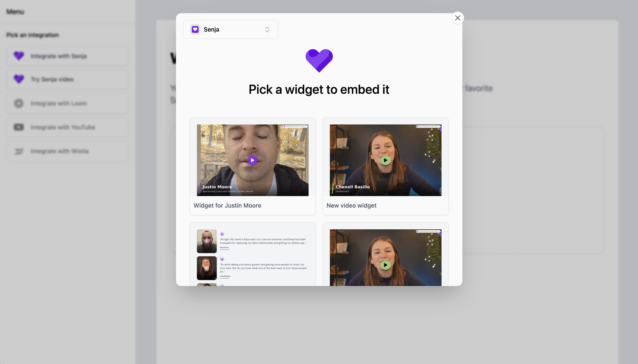The height and width of the screenshot is (364, 638).
Task: Click the Collect testimonials badge on New video widget
Action: pos(428,127)
